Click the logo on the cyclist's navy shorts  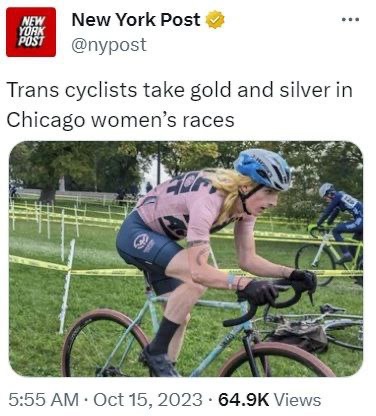coord(143,242)
